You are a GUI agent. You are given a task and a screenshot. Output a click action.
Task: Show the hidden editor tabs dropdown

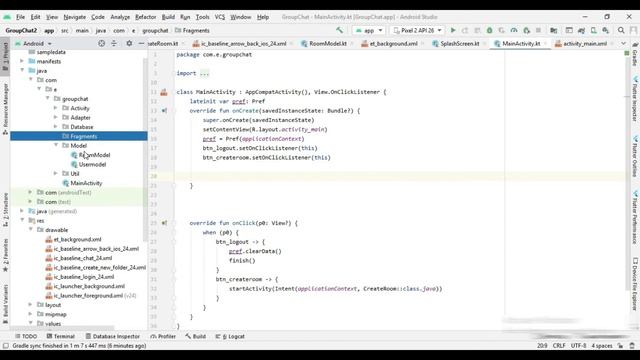[623, 43]
